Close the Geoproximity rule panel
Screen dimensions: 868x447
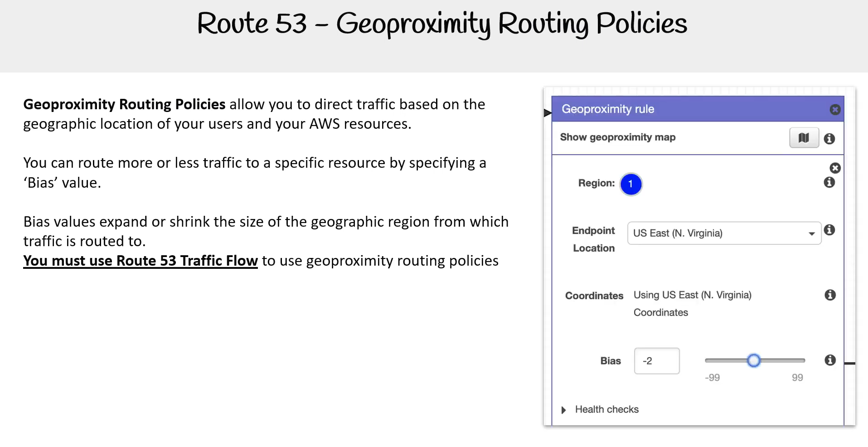point(835,109)
